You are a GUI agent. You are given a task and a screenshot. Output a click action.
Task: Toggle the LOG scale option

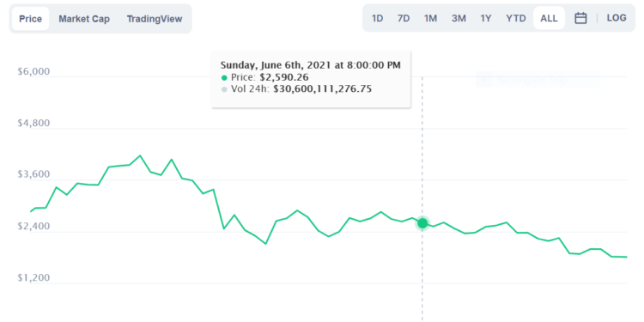click(x=617, y=18)
